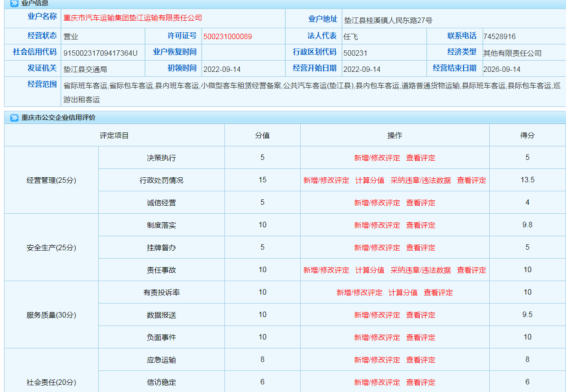Select the first-issue date 2022-09-14 beside 初领时间
Screen dimensions: 566x392
pyautogui.click(x=222, y=69)
